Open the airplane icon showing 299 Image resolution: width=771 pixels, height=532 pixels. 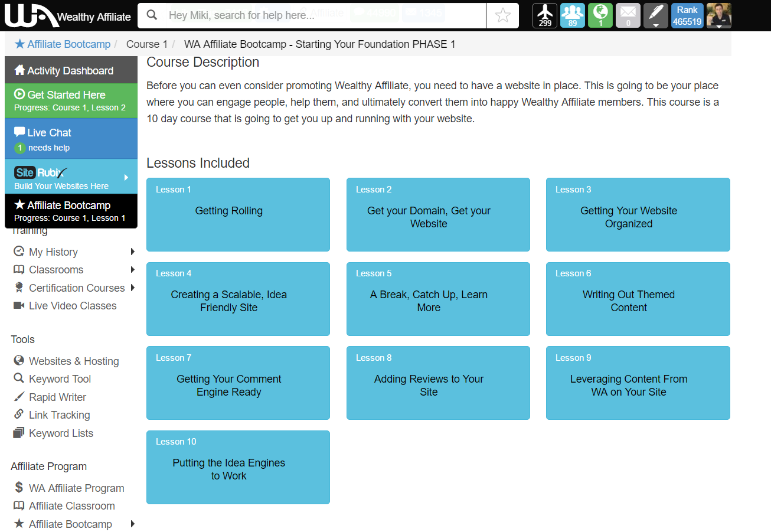545,15
